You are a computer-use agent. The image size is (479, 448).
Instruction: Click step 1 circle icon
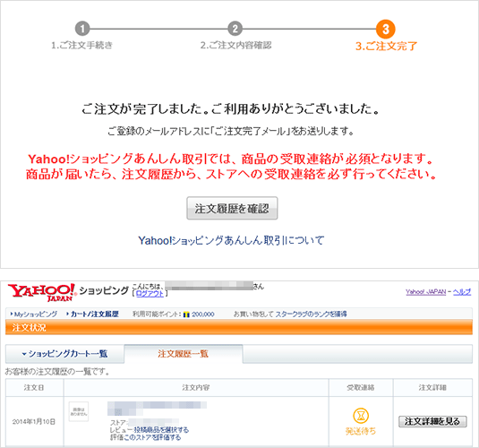pyautogui.click(x=82, y=29)
